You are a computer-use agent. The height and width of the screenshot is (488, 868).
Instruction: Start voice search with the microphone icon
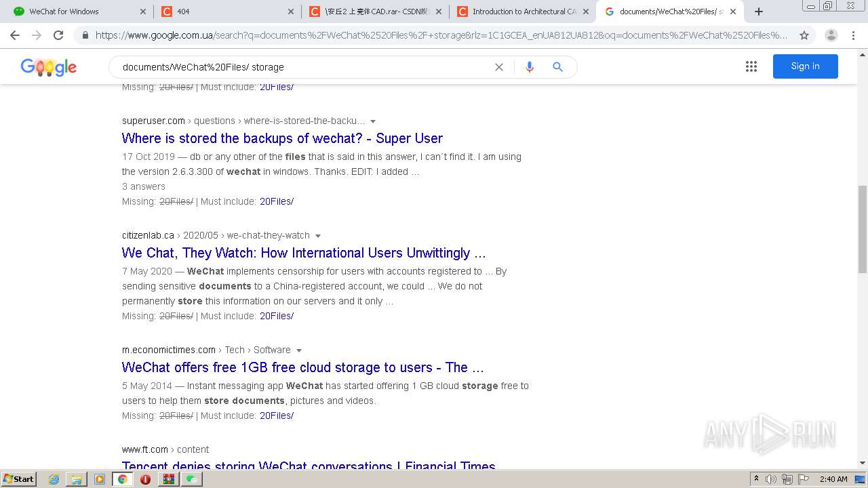pos(530,67)
